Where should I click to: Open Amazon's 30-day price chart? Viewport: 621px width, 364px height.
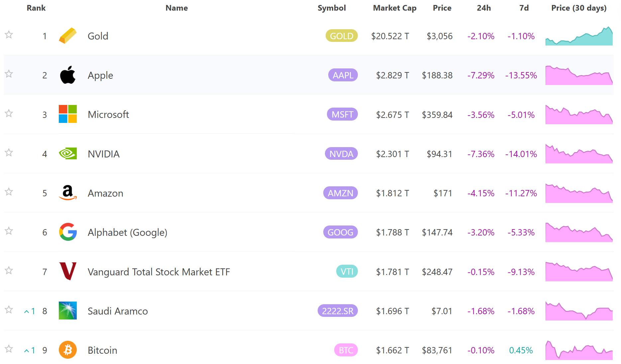[579, 193]
